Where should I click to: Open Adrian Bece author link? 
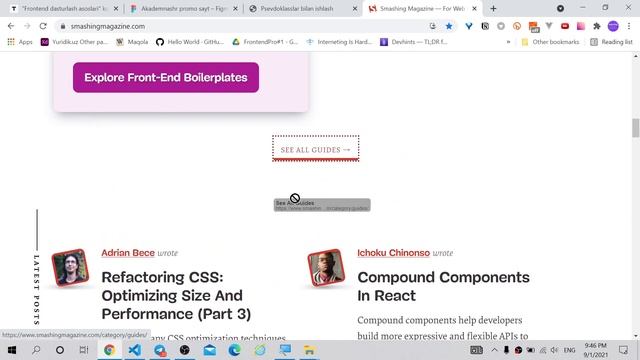(128, 253)
